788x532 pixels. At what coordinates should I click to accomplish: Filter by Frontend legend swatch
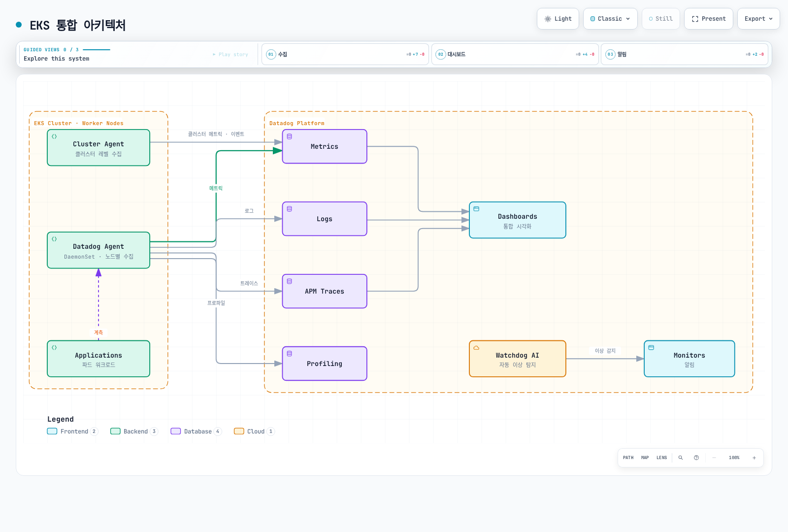click(52, 432)
